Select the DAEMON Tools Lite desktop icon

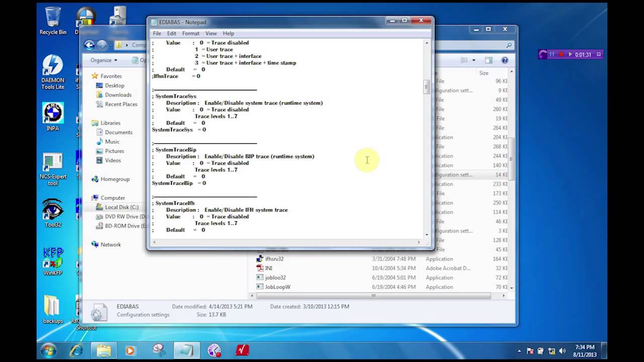pyautogui.click(x=53, y=72)
